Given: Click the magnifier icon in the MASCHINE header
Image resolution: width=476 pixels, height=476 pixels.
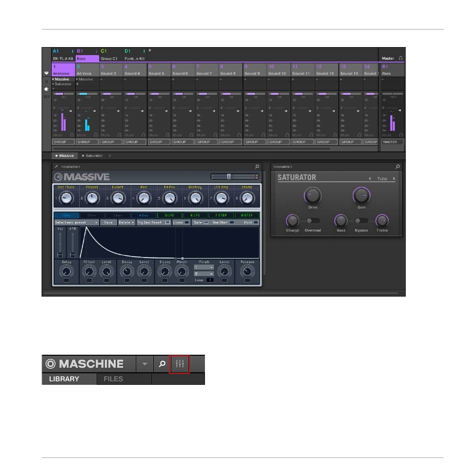Looking at the screenshot, I should (x=162, y=364).
